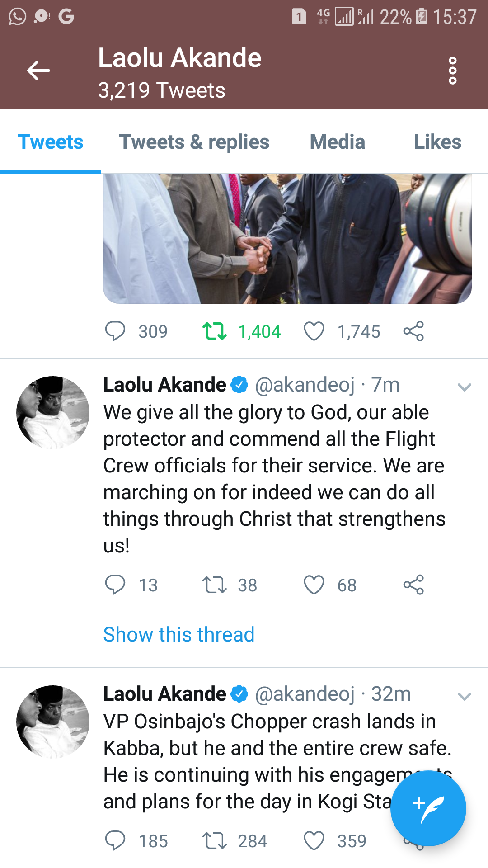
Task: Tap Laolu Akande's avatar on the 7m tweet
Action: click(53, 412)
